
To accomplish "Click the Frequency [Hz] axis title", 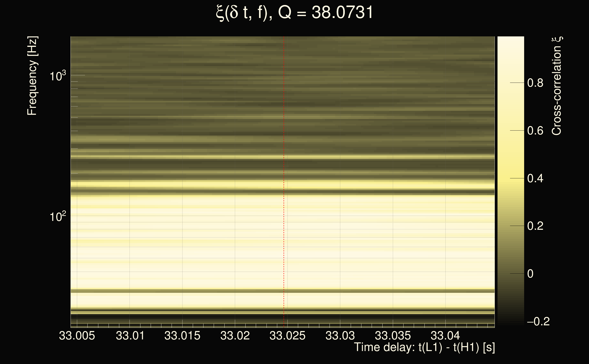I will 32,76.
